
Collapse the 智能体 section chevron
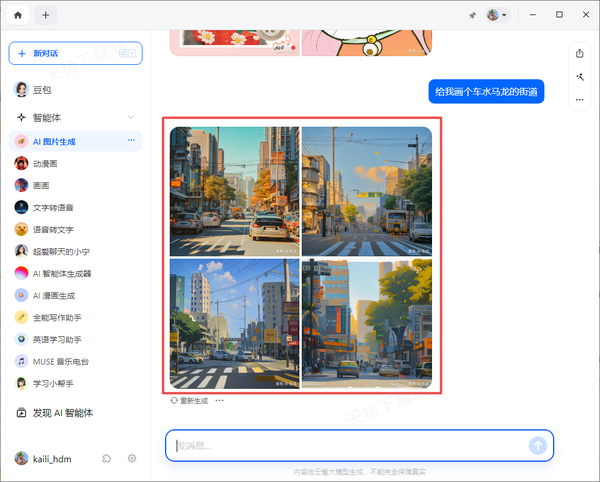131,117
